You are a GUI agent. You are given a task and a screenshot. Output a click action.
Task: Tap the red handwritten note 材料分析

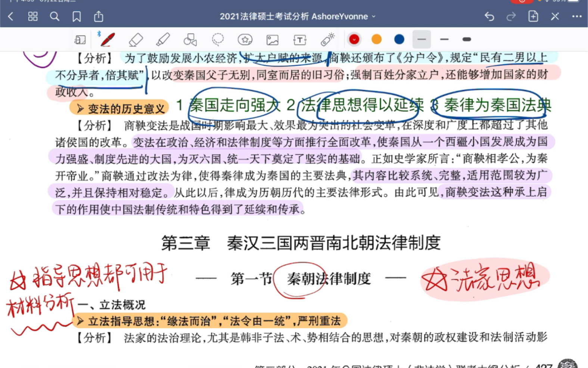pos(40,306)
